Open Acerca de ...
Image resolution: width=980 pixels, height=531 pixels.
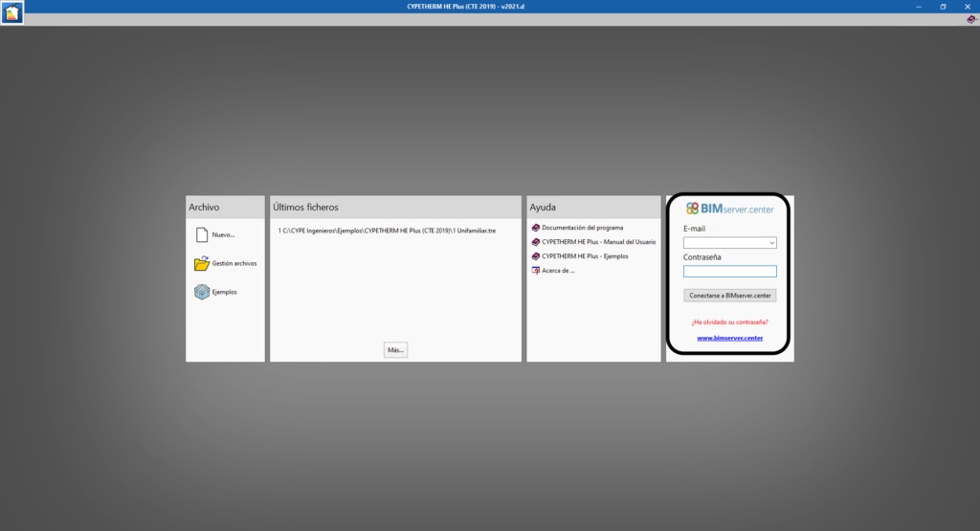click(x=558, y=271)
